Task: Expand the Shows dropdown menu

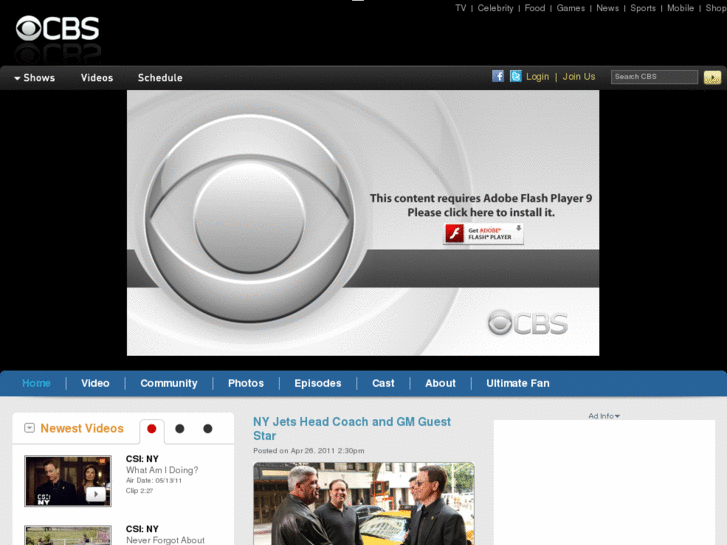Action: [x=35, y=77]
